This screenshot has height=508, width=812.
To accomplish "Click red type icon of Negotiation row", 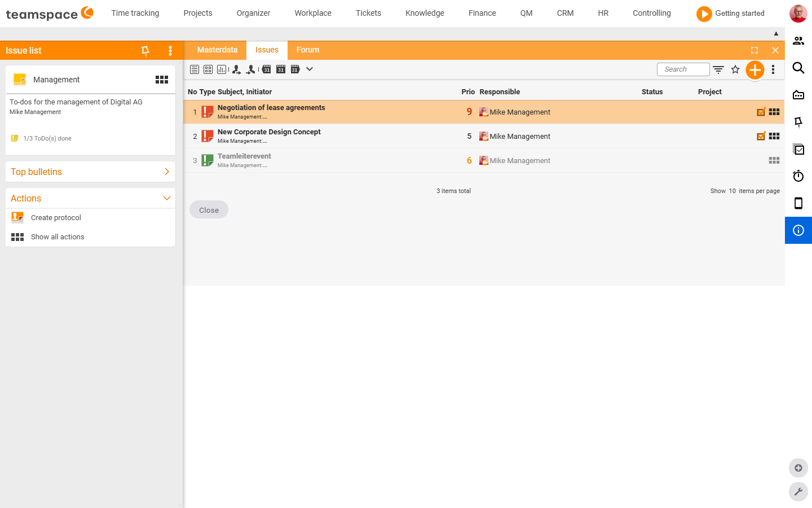I will pyautogui.click(x=208, y=112).
